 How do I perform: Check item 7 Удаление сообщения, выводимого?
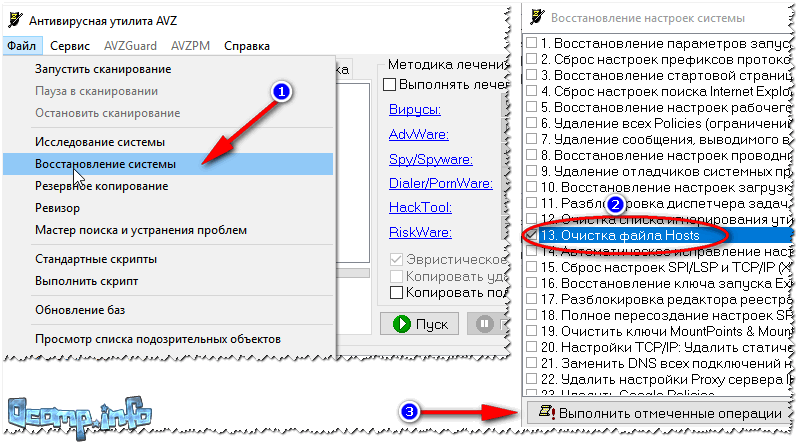click(532, 139)
